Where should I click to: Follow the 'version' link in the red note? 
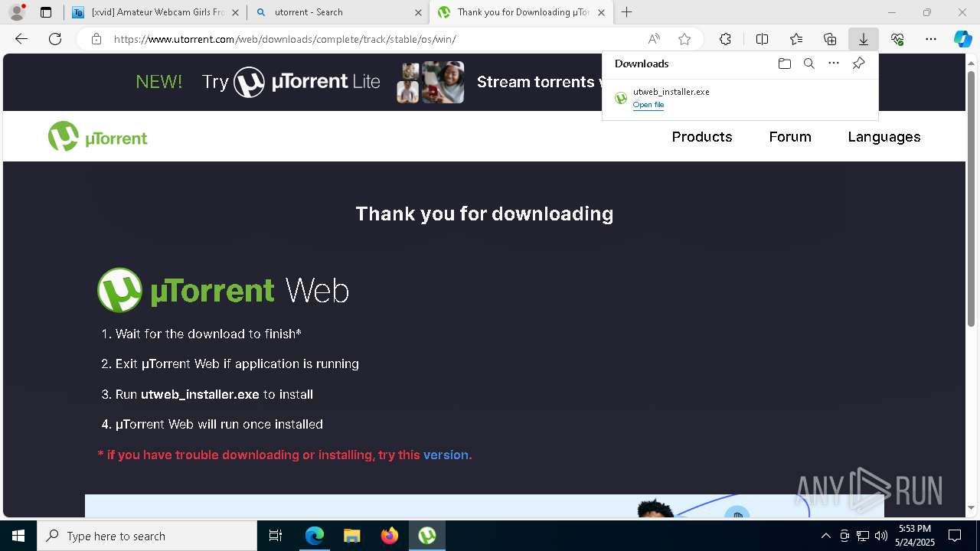pyautogui.click(x=446, y=455)
